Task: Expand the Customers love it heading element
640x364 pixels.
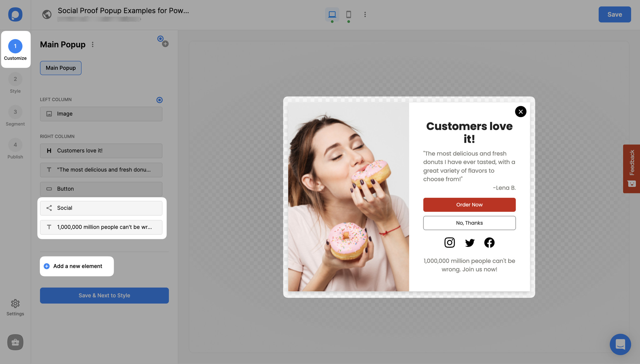Action: (101, 150)
